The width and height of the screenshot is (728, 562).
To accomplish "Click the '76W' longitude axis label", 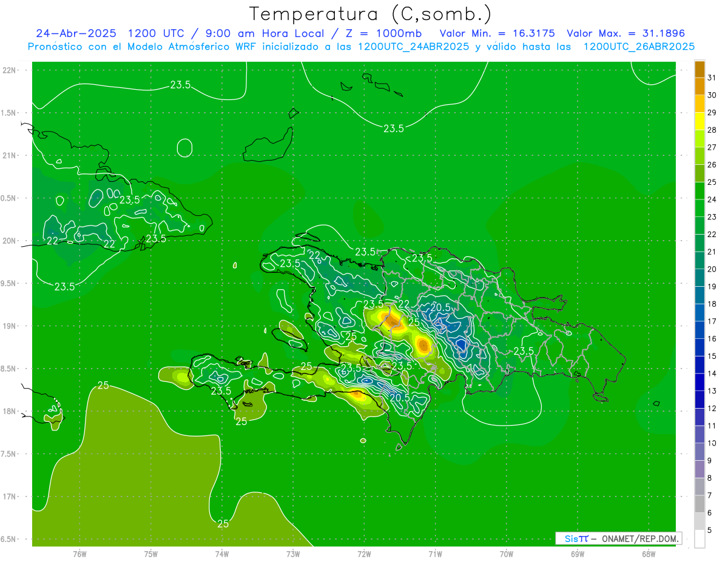I will (79, 553).
